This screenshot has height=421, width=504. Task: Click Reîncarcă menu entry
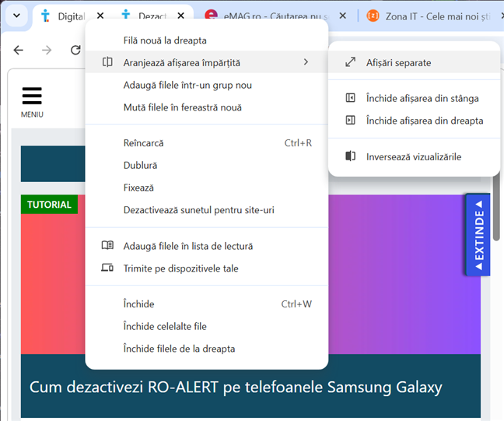[x=207, y=143]
